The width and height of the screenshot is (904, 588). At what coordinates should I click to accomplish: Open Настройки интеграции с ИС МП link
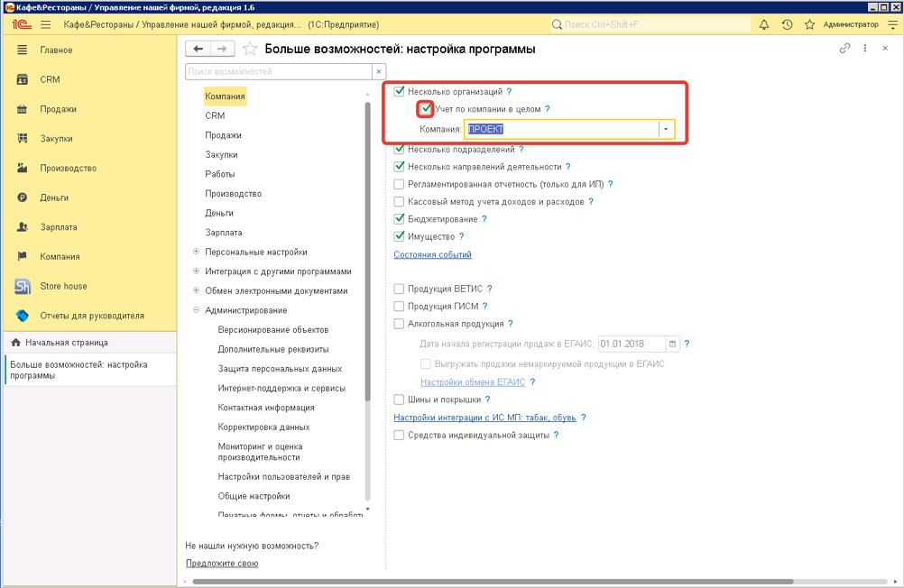484,418
